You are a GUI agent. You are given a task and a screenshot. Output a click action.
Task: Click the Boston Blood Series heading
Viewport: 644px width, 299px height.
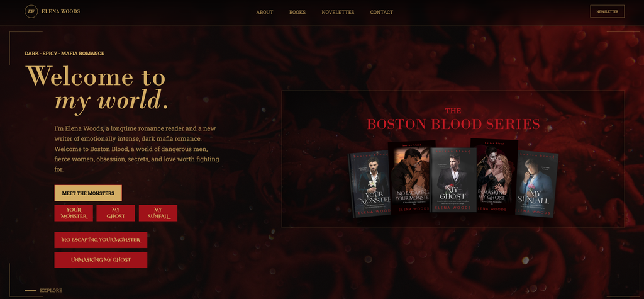tap(453, 119)
